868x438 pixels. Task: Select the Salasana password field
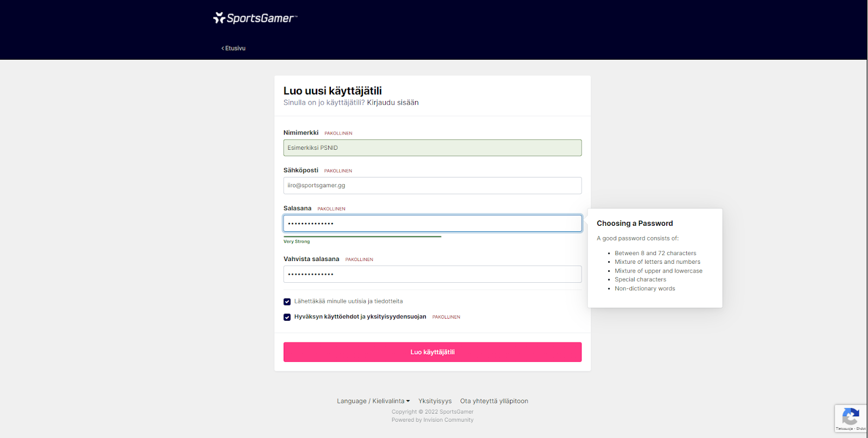click(432, 224)
